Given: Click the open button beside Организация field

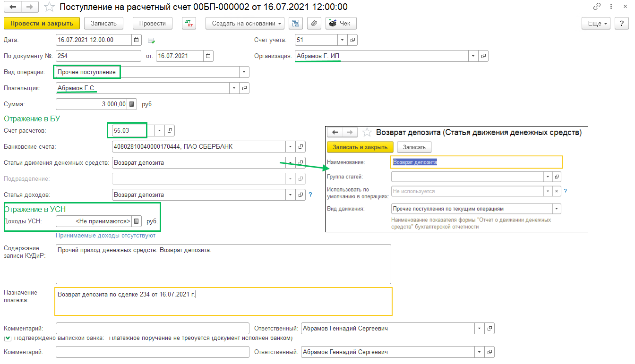Looking at the screenshot, I should coord(483,56).
